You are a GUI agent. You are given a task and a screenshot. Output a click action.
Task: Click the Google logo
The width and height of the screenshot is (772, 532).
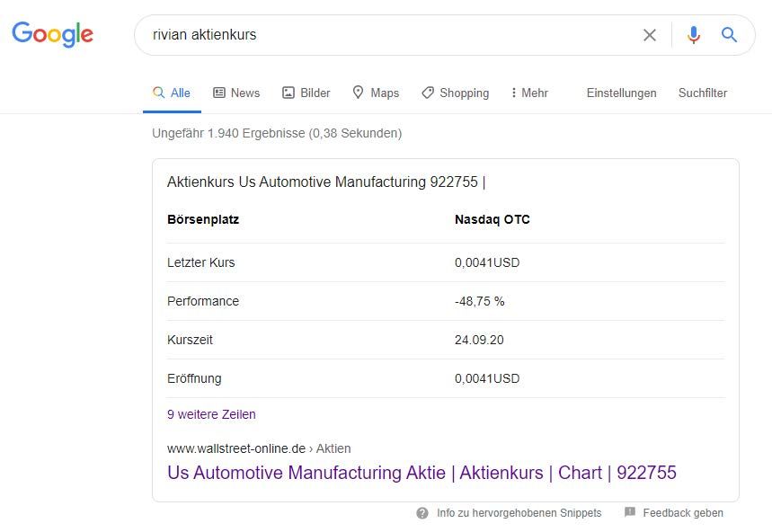pyautogui.click(x=52, y=35)
